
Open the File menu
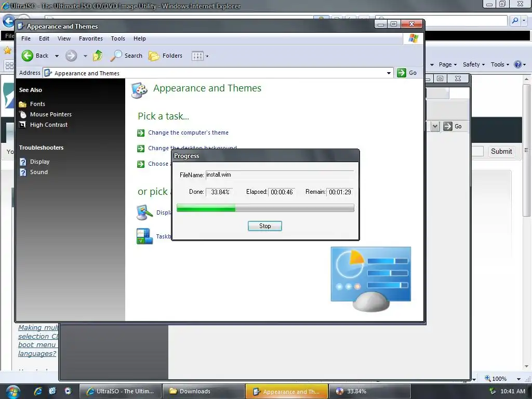click(26, 38)
